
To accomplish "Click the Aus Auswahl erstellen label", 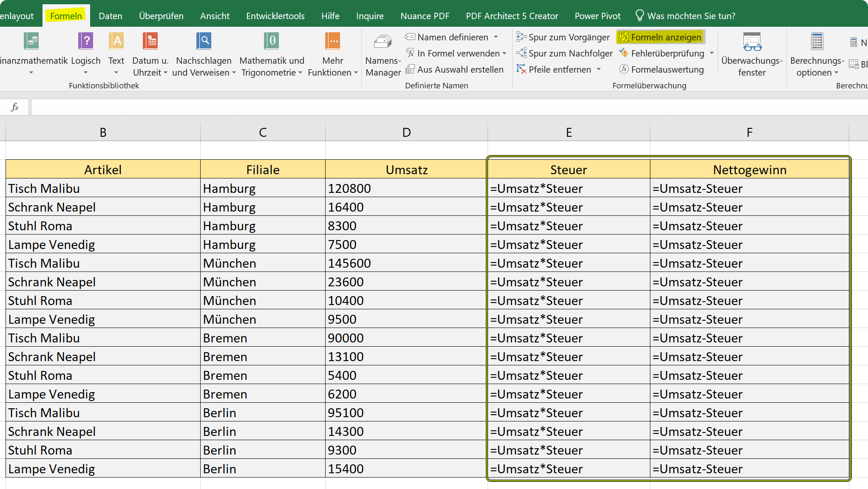I will (x=460, y=69).
